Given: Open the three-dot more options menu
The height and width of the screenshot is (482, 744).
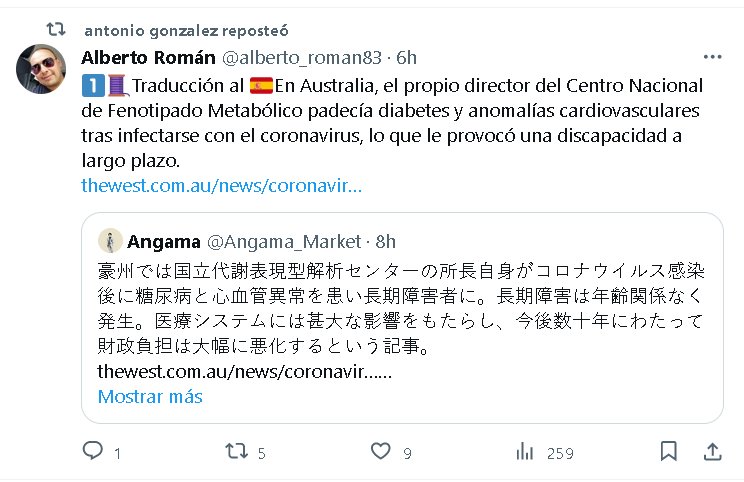Looking at the screenshot, I should (x=712, y=57).
